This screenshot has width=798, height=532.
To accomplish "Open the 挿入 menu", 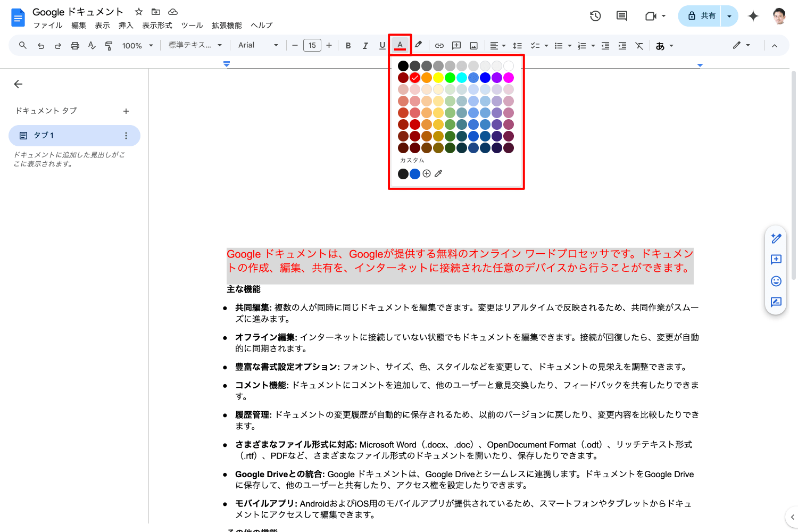I will click(126, 26).
